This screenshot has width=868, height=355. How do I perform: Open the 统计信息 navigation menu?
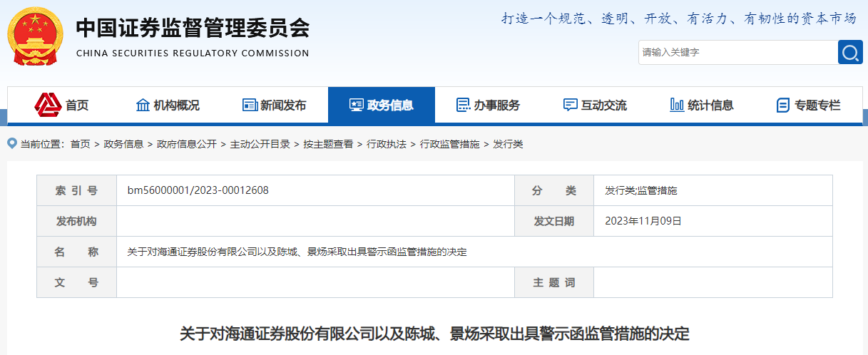(710, 106)
